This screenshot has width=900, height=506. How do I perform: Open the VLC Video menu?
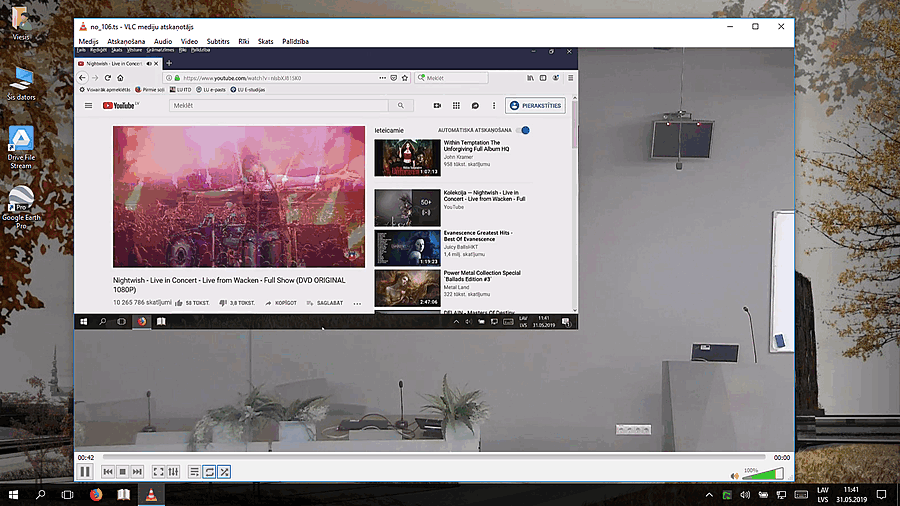(x=189, y=41)
